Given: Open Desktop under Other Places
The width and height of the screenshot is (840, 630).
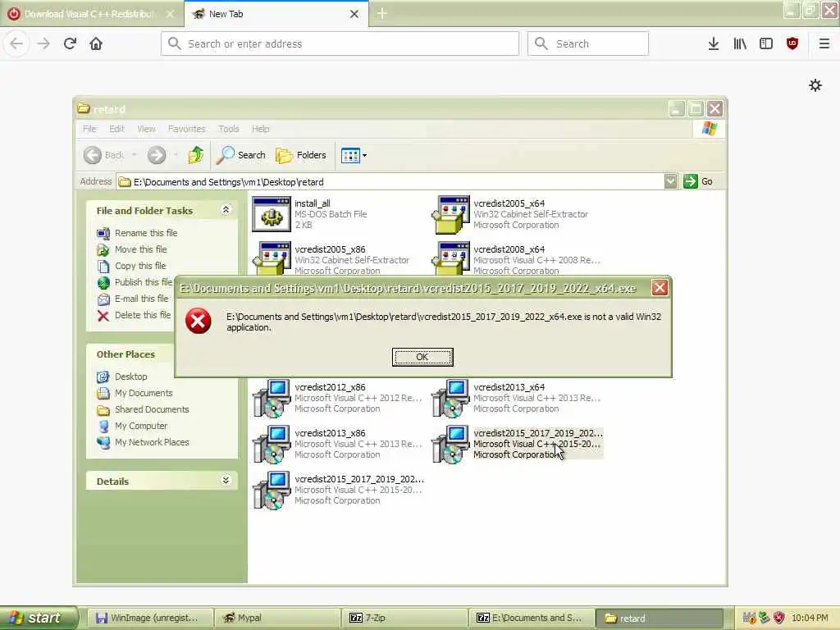Looking at the screenshot, I should pyautogui.click(x=130, y=377).
